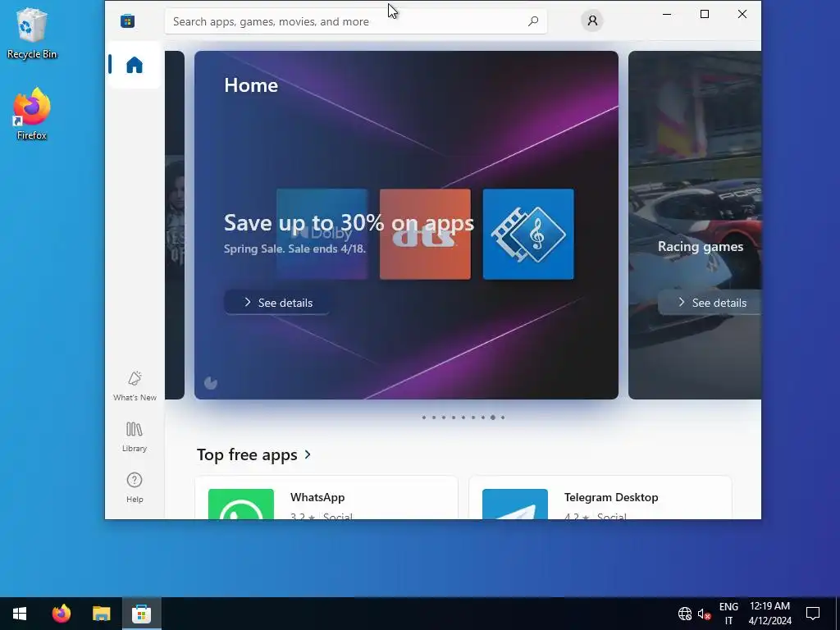Click the Save up to 30% on apps headline
The height and width of the screenshot is (630, 840).
349,222
